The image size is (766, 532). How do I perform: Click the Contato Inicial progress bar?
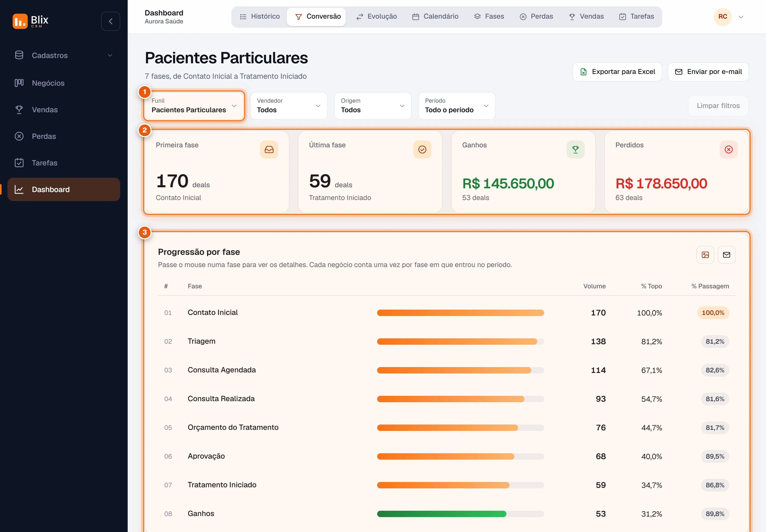coord(460,313)
